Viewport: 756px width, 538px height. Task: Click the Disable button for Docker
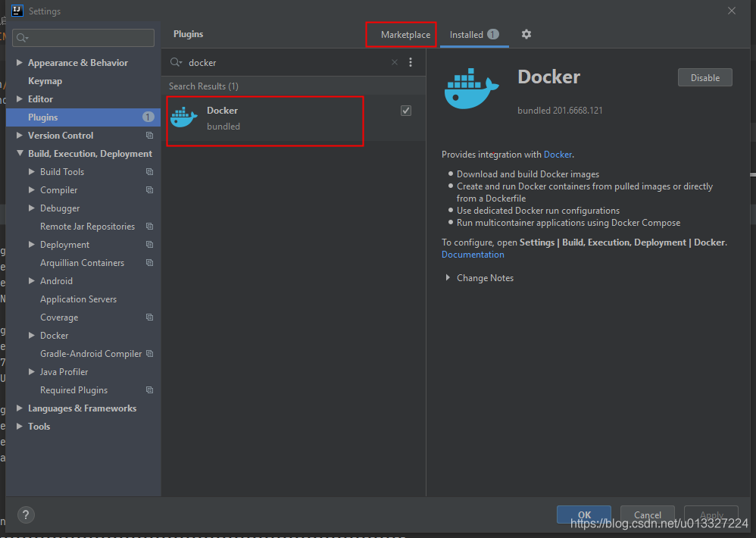coord(704,77)
